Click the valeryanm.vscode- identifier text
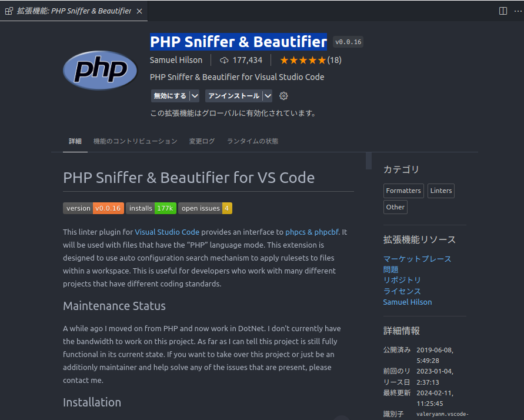 442,414
